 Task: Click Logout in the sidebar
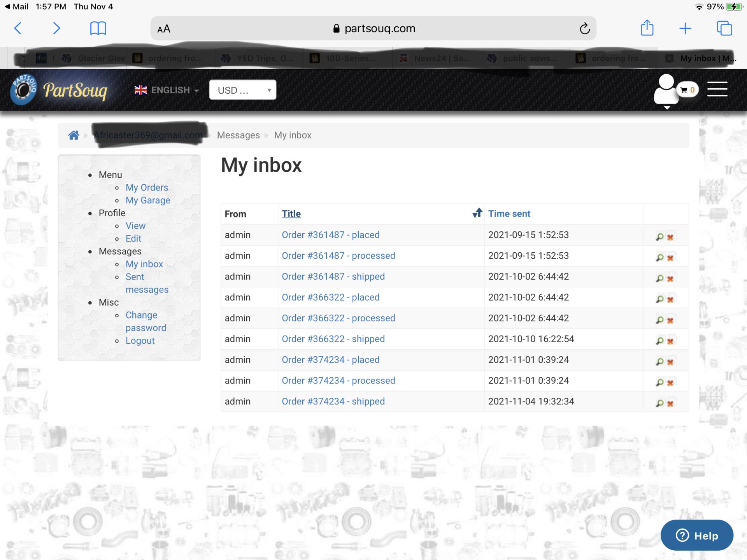140,341
